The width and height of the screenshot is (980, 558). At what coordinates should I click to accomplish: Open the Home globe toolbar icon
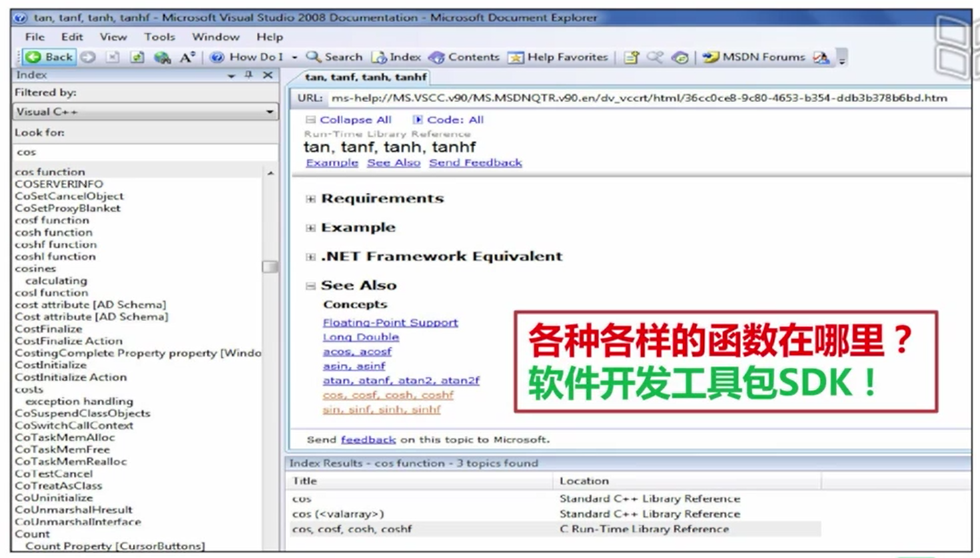(162, 57)
